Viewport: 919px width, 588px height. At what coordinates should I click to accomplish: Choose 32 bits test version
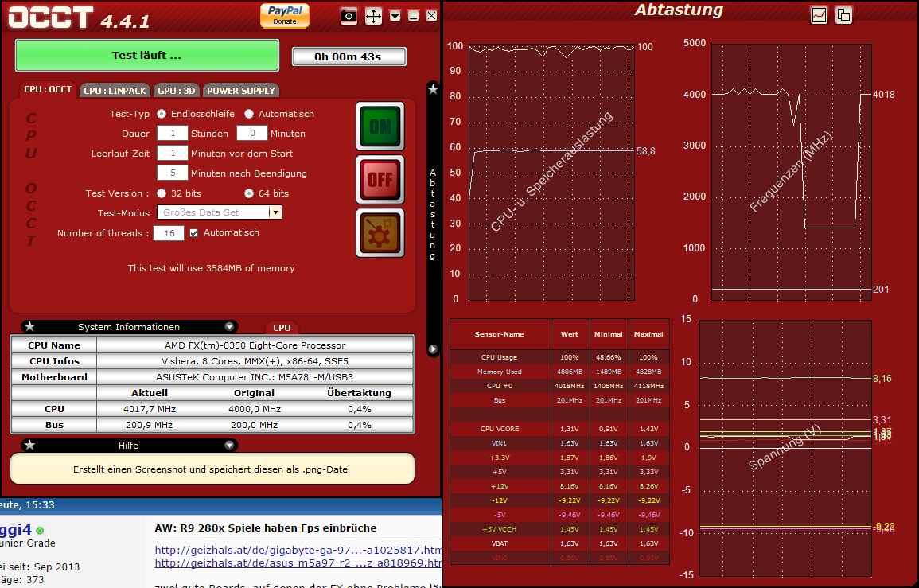click(x=162, y=193)
